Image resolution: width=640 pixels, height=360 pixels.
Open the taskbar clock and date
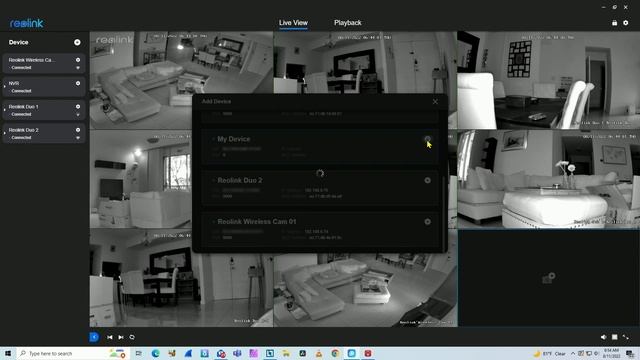point(611,353)
